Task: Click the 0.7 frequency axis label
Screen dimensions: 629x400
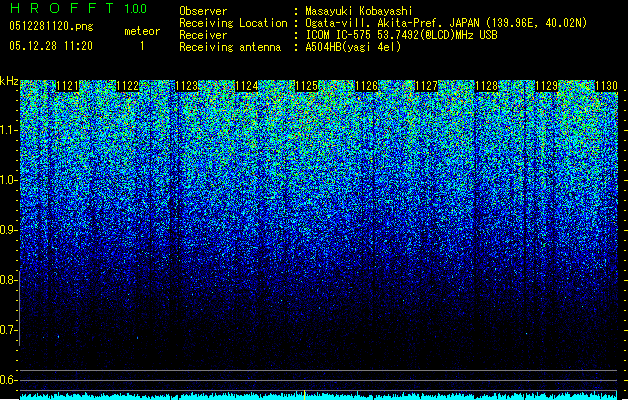Action: [x=8, y=330]
